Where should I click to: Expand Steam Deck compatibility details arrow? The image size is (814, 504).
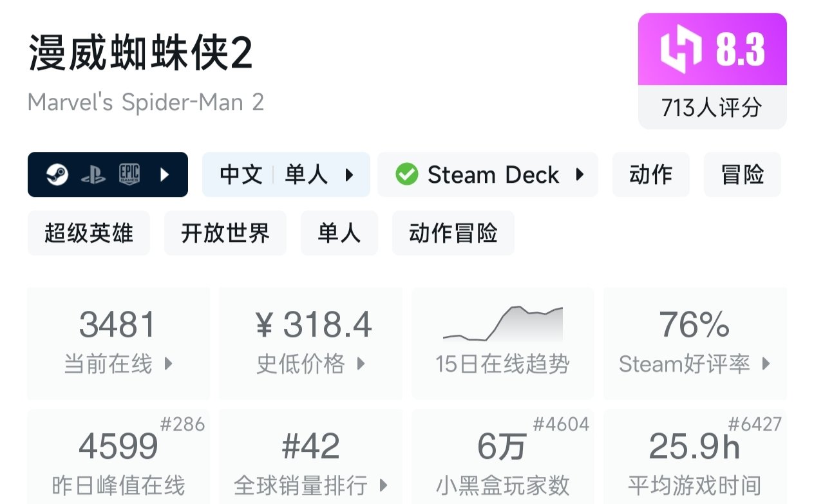pyautogui.click(x=580, y=174)
